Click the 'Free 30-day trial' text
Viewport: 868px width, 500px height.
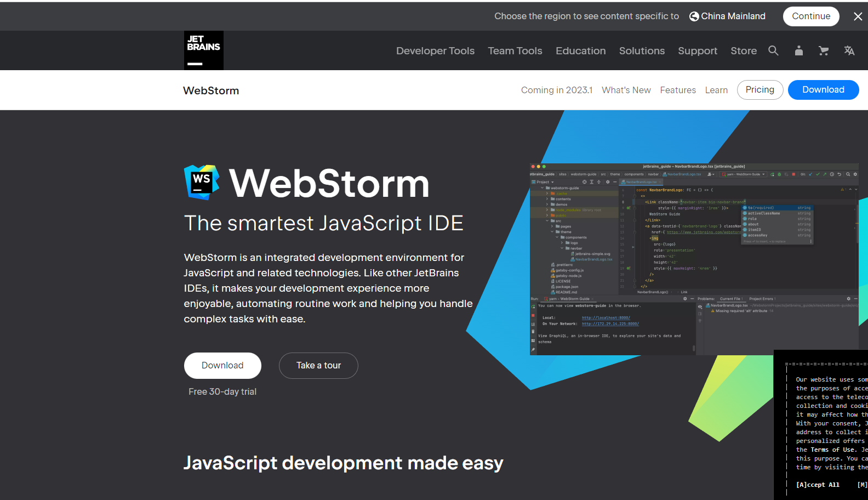(222, 391)
